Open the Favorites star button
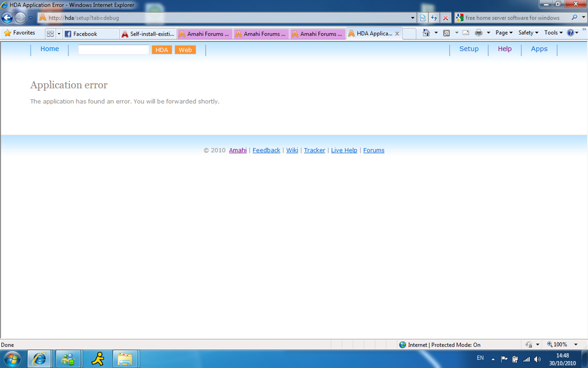588x368 pixels. coord(20,33)
